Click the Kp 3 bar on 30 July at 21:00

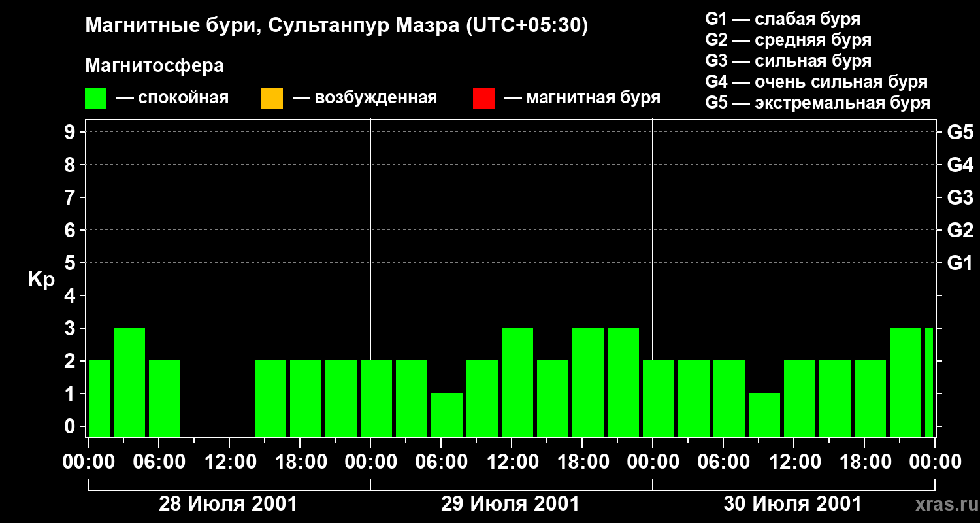click(x=906, y=382)
